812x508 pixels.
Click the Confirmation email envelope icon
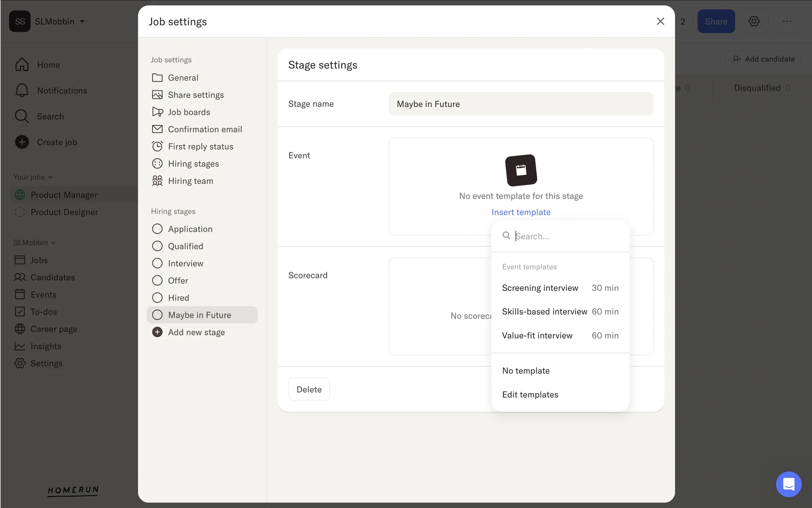click(x=157, y=129)
